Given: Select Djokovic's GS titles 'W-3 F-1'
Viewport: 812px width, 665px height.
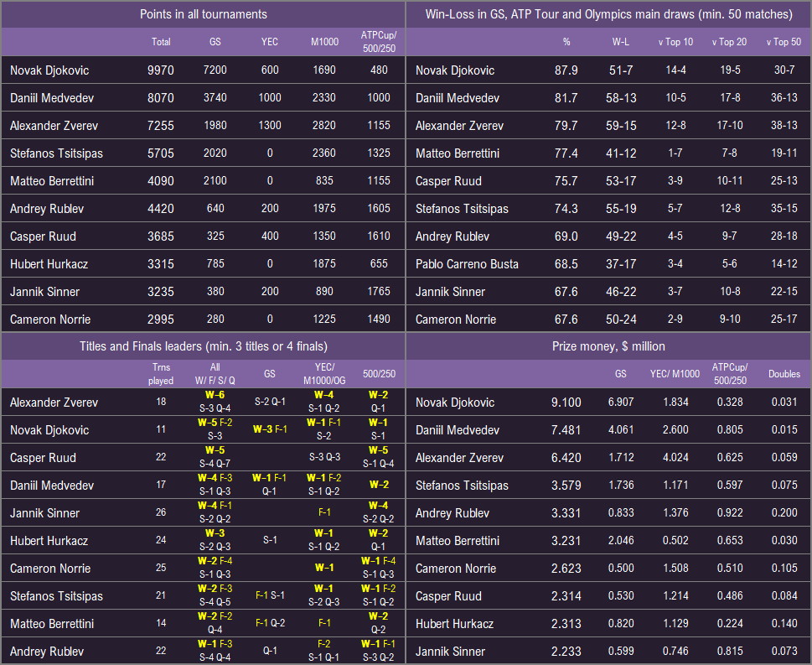Looking at the screenshot, I should tap(270, 429).
